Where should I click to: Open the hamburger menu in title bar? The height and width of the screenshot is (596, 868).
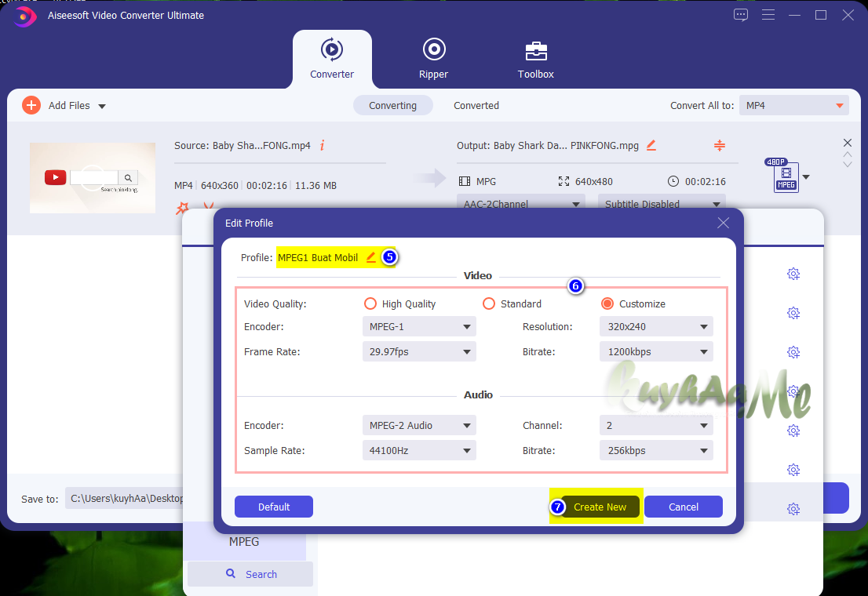click(x=768, y=15)
